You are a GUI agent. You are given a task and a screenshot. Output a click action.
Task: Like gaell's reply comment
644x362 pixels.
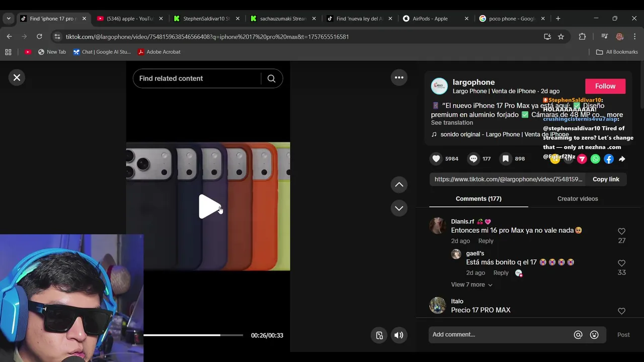pyautogui.click(x=621, y=263)
